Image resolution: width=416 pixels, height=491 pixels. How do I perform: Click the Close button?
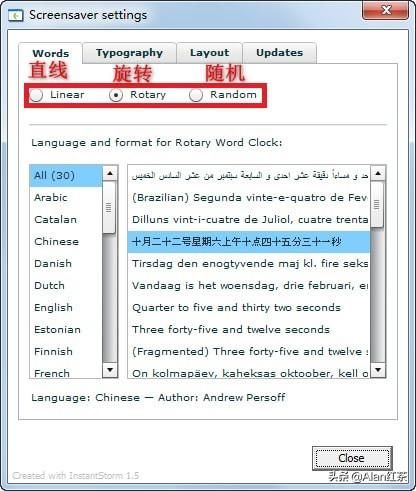tap(352, 458)
